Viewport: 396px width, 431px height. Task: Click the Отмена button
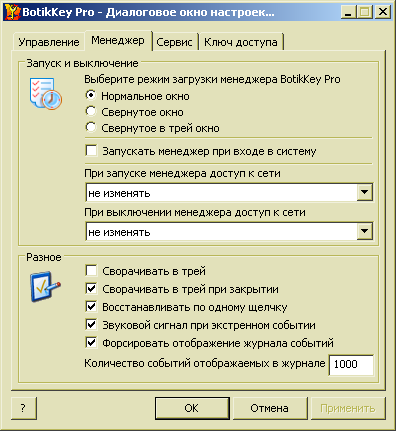pyautogui.click(x=270, y=408)
